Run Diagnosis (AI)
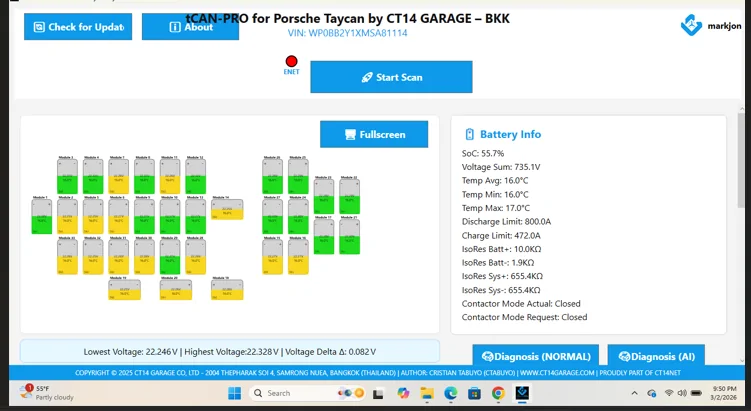Image resolution: width=751 pixels, height=411 pixels. 656,356
